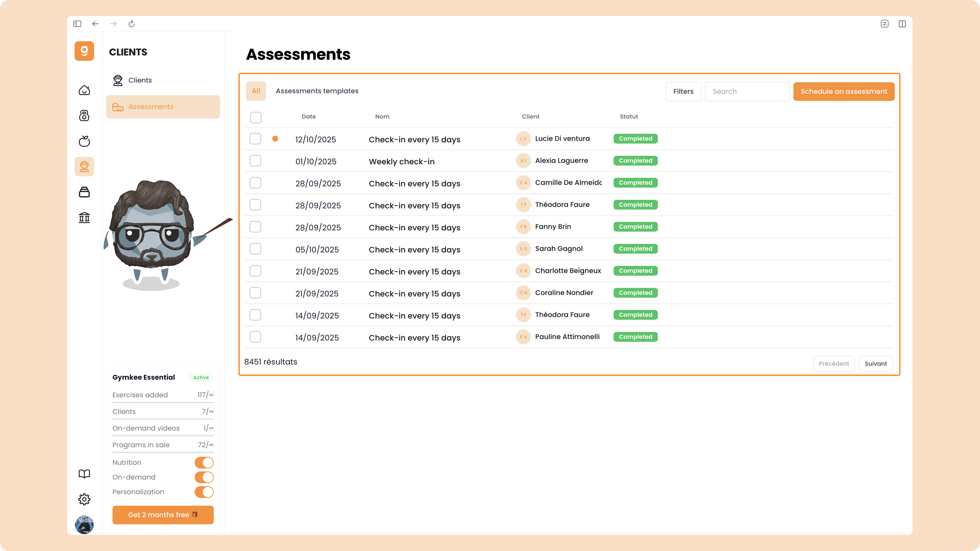Click Schedule an assessment button

pyautogui.click(x=844, y=92)
